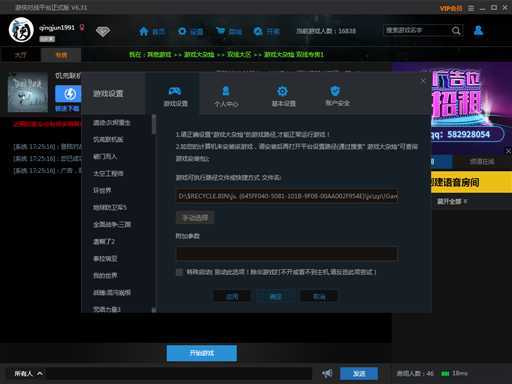Screen dimensions: 512x384
Task: Open the gamepad game settings tab
Action: point(175,96)
